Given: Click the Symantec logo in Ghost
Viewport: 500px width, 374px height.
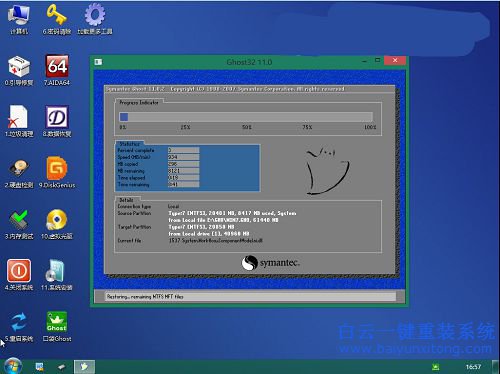Looking at the screenshot, I should [x=271, y=263].
